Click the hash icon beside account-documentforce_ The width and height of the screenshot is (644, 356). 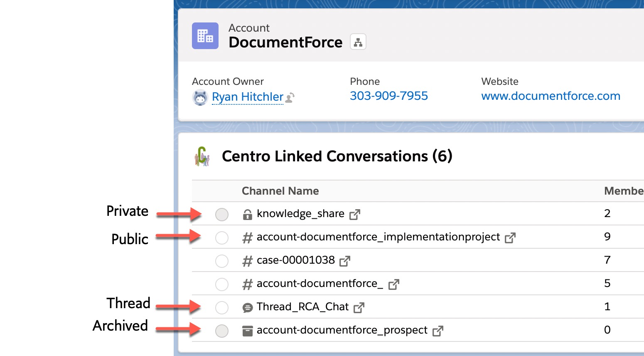click(x=247, y=284)
